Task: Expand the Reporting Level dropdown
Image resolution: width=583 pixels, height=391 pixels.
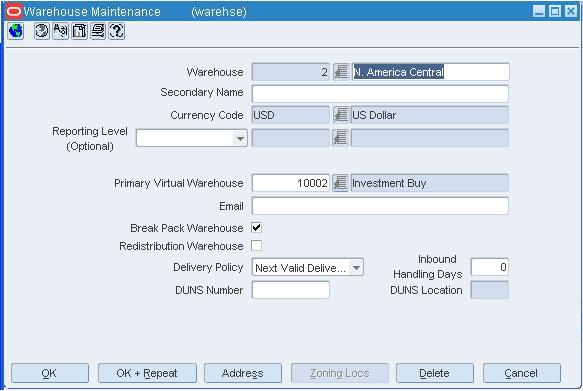Action: click(x=240, y=138)
